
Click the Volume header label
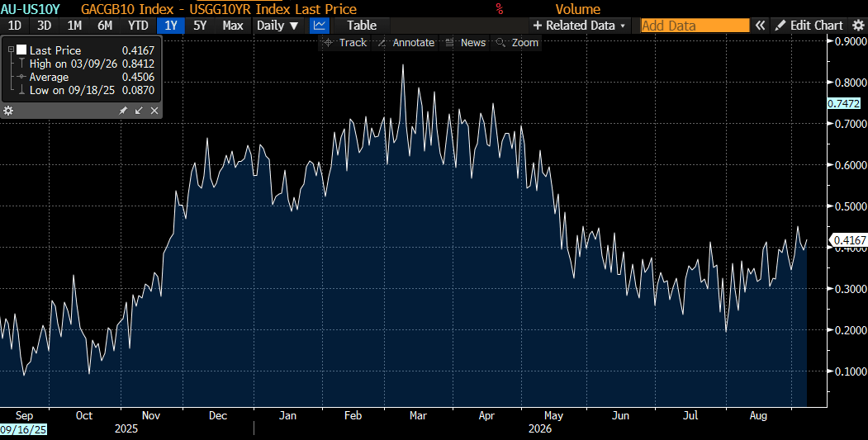[x=578, y=9]
